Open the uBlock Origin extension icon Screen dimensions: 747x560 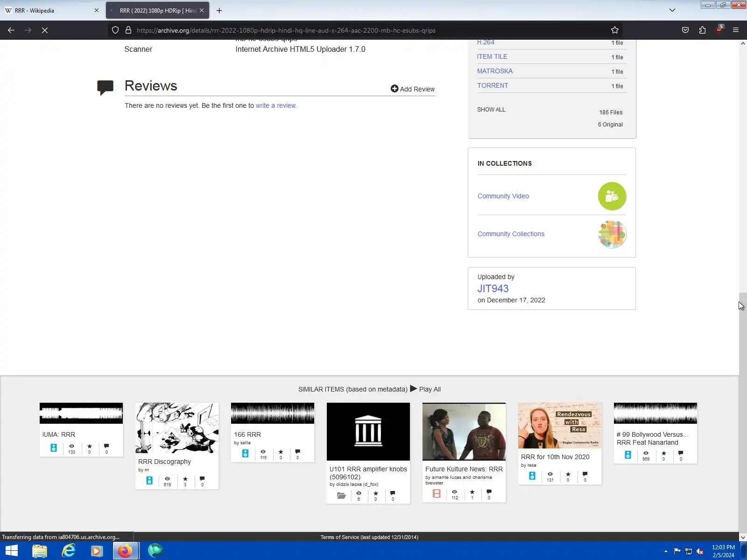click(x=719, y=29)
